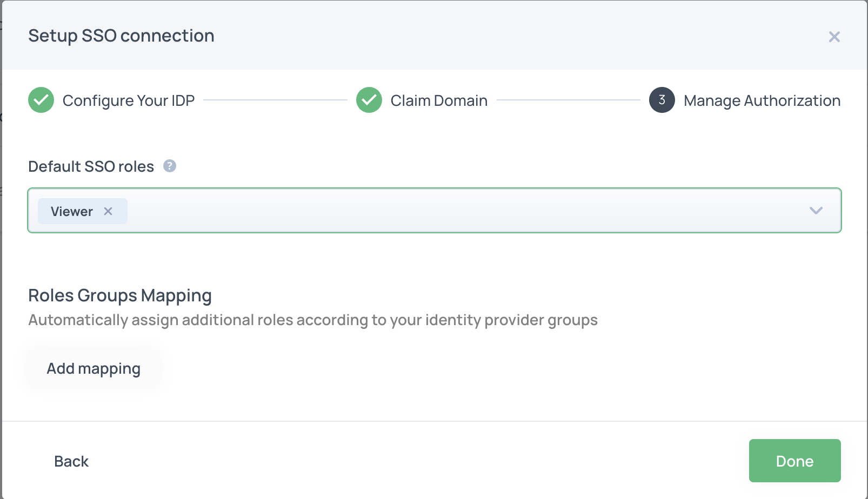Go to the Claim Domain step
The width and height of the screenshot is (868, 499).
(439, 100)
